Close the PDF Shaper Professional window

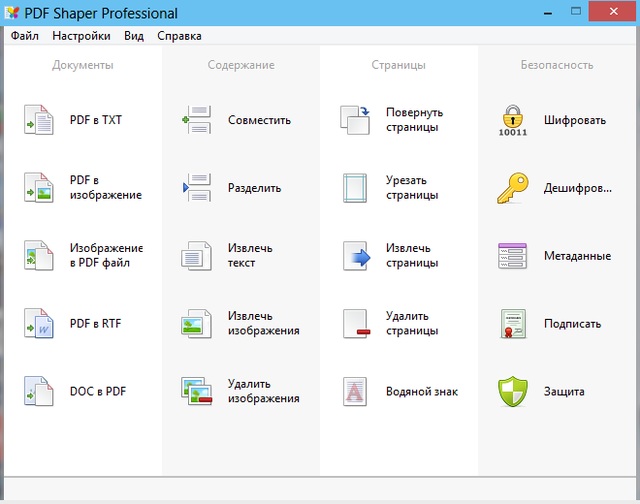[x=613, y=11]
